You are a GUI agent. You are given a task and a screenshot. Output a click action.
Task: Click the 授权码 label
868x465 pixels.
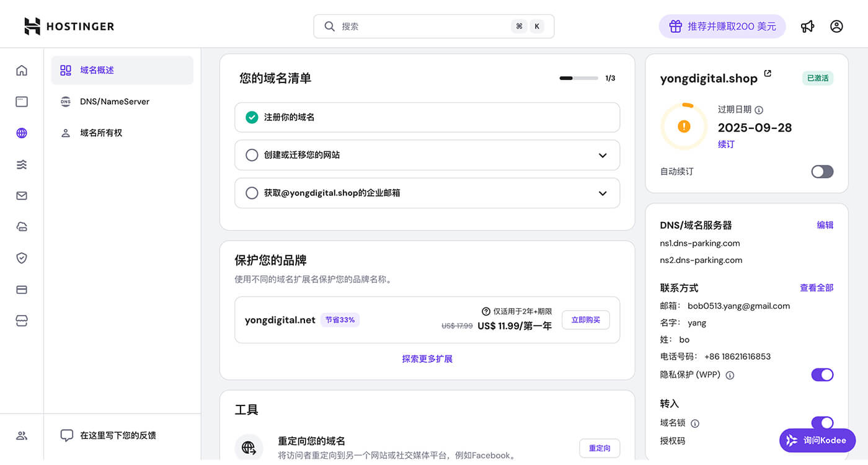coord(673,441)
